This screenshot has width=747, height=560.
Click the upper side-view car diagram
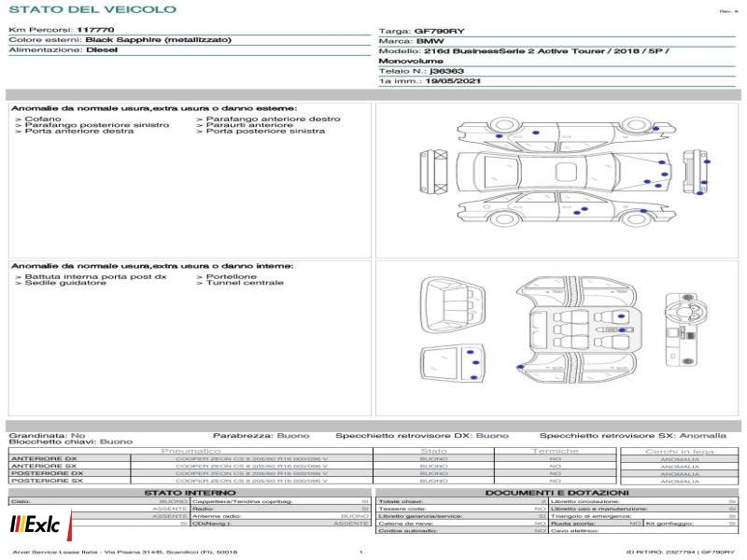click(567, 135)
